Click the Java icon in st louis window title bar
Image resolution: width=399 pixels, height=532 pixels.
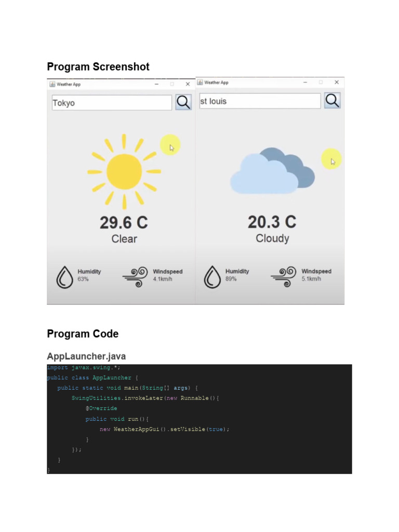(200, 83)
